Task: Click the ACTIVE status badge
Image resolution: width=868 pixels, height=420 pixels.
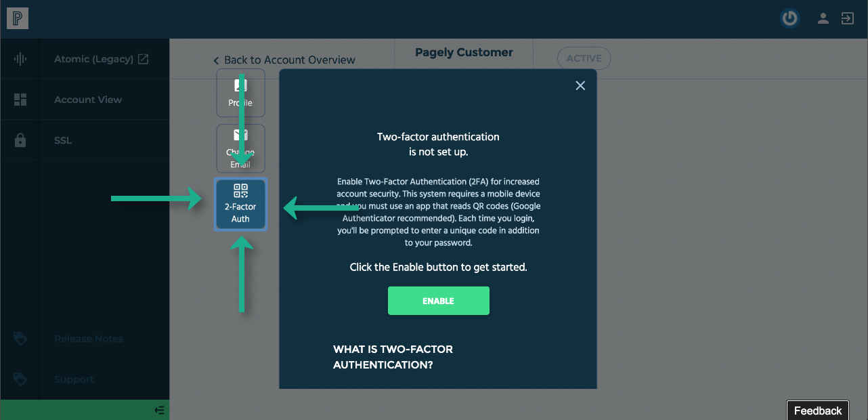Action: coord(584,58)
